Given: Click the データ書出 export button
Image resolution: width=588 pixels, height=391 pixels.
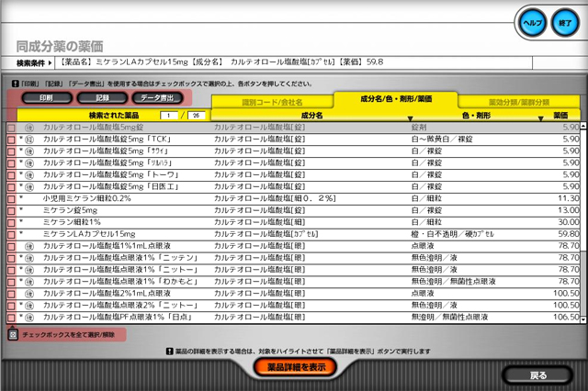Looking at the screenshot, I should (x=157, y=98).
